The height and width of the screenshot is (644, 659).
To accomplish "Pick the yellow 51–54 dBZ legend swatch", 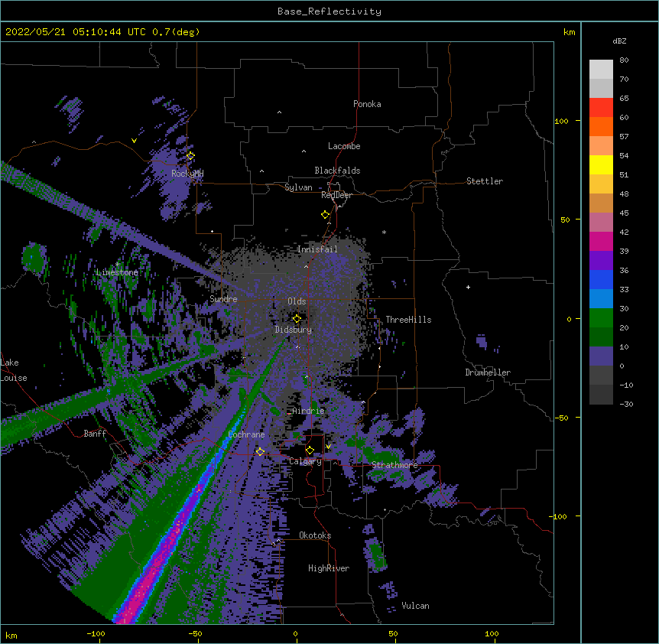I will [x=601, y=165].
